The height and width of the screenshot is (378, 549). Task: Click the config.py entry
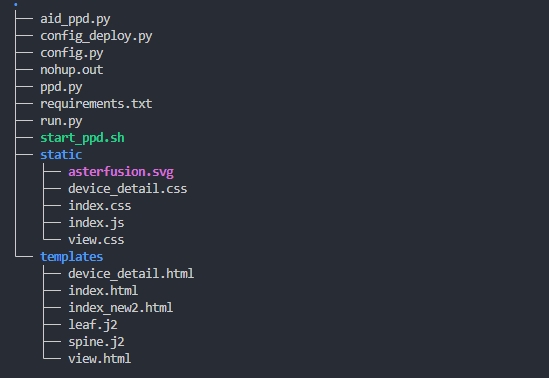(x=71, y=53)
